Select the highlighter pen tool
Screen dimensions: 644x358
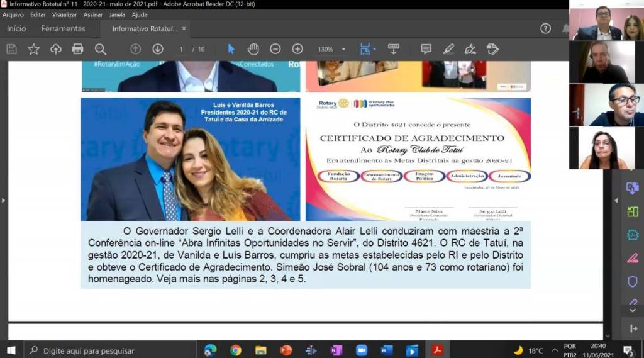point(448,49)
